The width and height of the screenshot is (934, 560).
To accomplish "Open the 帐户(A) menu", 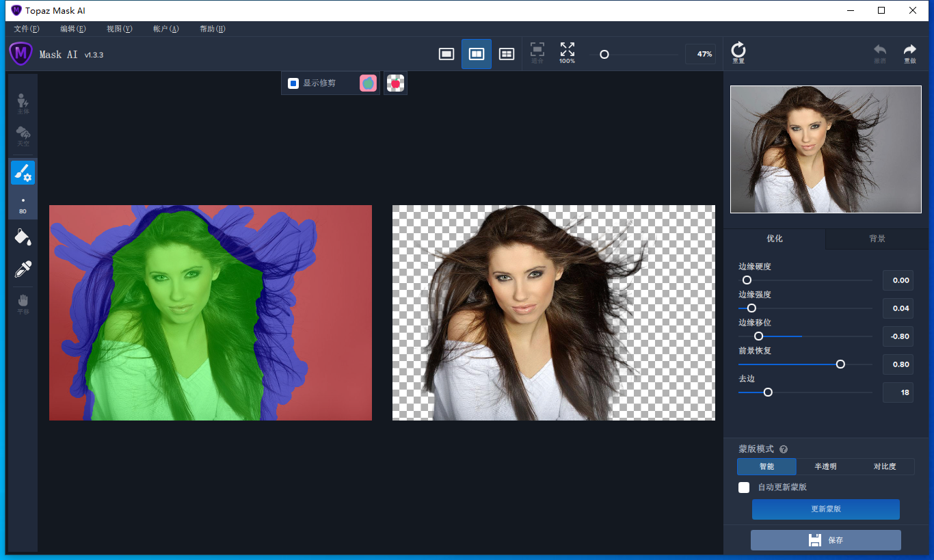I will coord(166,29).
